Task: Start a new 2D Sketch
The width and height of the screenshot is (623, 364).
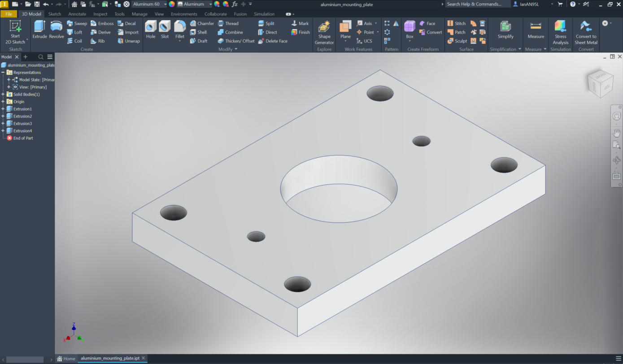Action: 15,32
